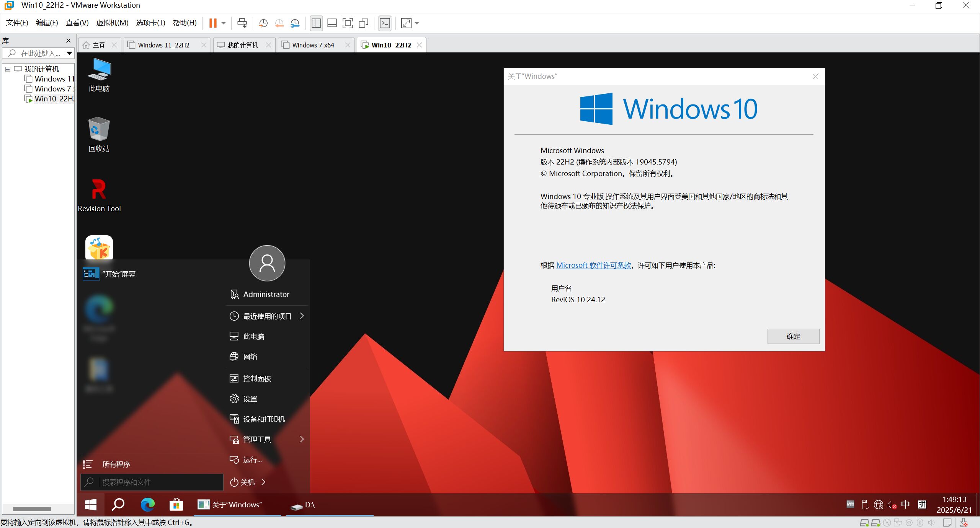This screenshot has width=980, height=528.
Task: Click the user avatar in the start menu
Action: [x=267, y=263]
